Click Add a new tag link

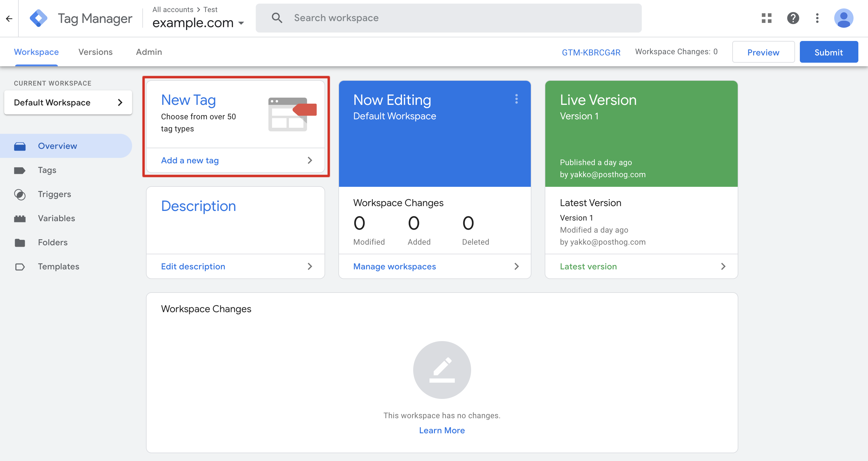click(x=189, y=160)
